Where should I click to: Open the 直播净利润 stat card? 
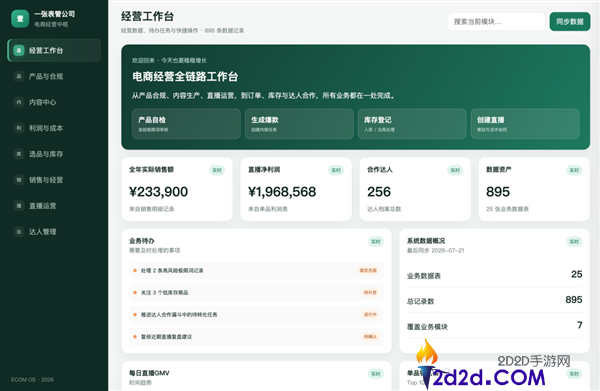[296, 189]
